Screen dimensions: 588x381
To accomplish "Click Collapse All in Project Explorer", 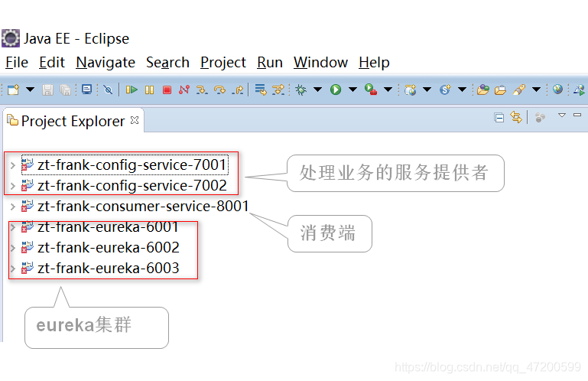I will pyautogui.click(x=499, y=118).
